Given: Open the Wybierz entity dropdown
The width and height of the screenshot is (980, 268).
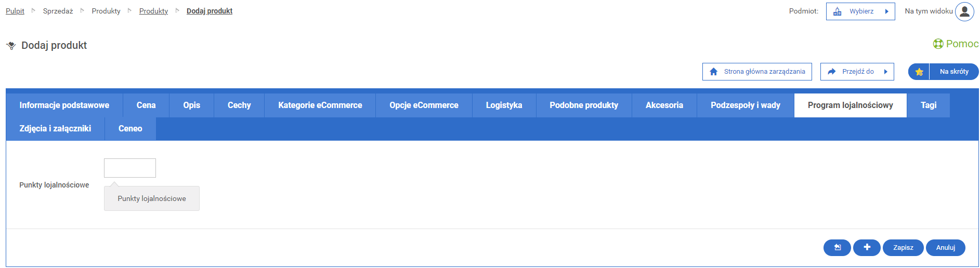Looking at the screenshot, I should [x=860, y=11].
